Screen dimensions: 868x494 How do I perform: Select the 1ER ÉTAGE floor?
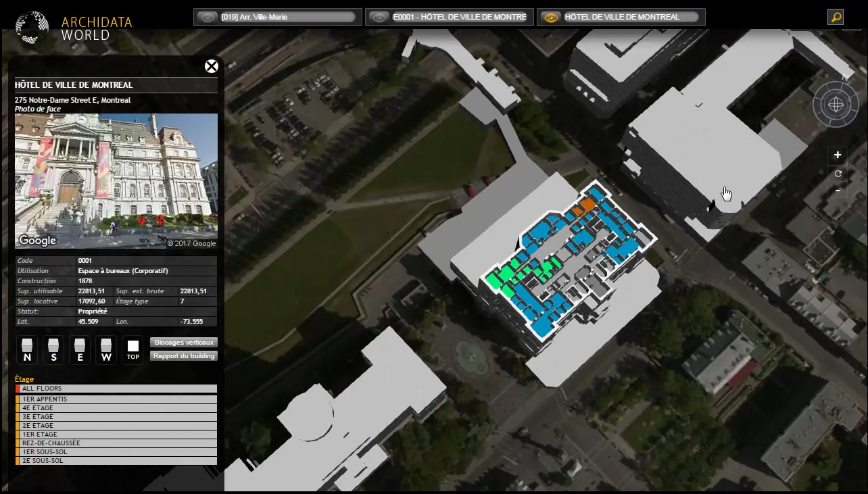[116, 435]
